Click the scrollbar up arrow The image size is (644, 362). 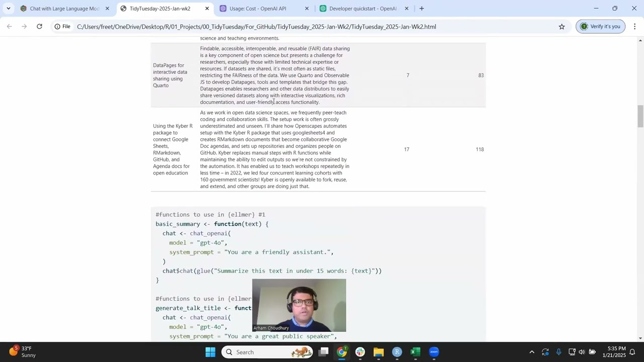640,40
